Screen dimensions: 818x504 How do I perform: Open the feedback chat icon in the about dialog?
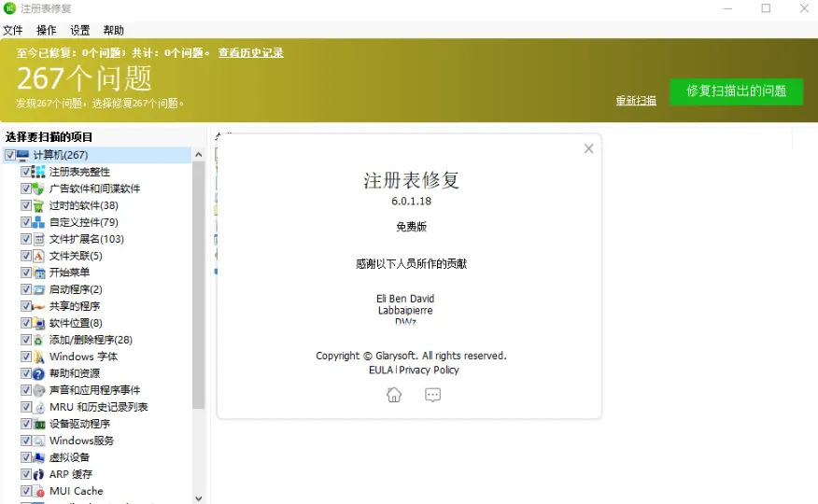coord(432,395)
